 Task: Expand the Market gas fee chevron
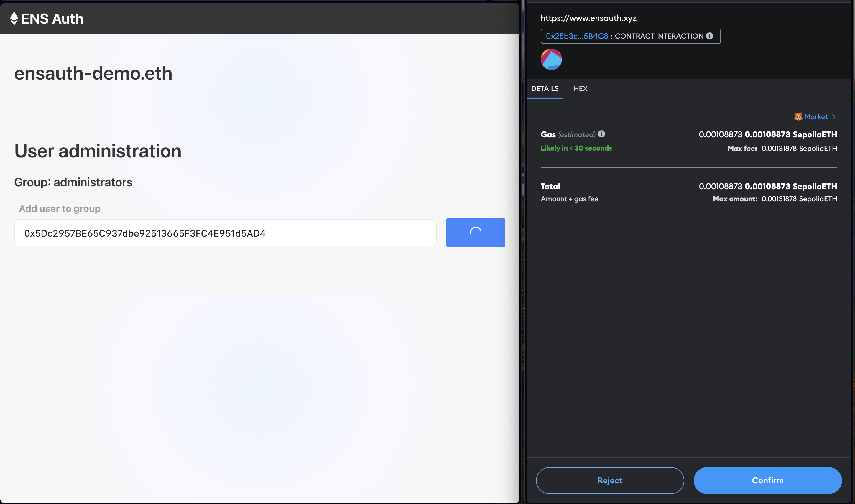click(x=833, y=117)
